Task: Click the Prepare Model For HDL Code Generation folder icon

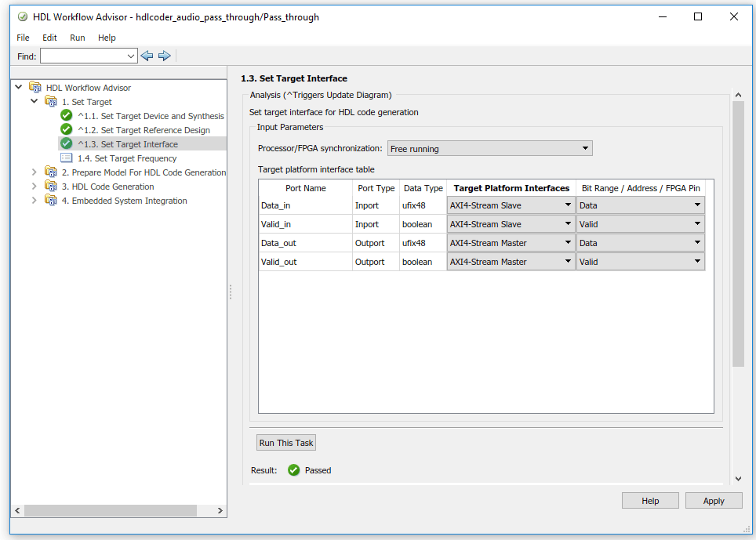Action: click(x=51, y=172)
